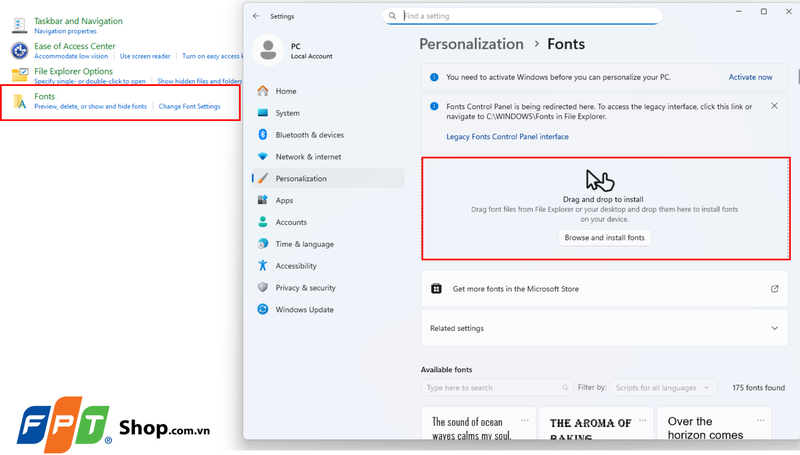This screenshot has height=455, width=800.
Task: Open Bluetooth & devices settings
Action: tap(309, 135)
